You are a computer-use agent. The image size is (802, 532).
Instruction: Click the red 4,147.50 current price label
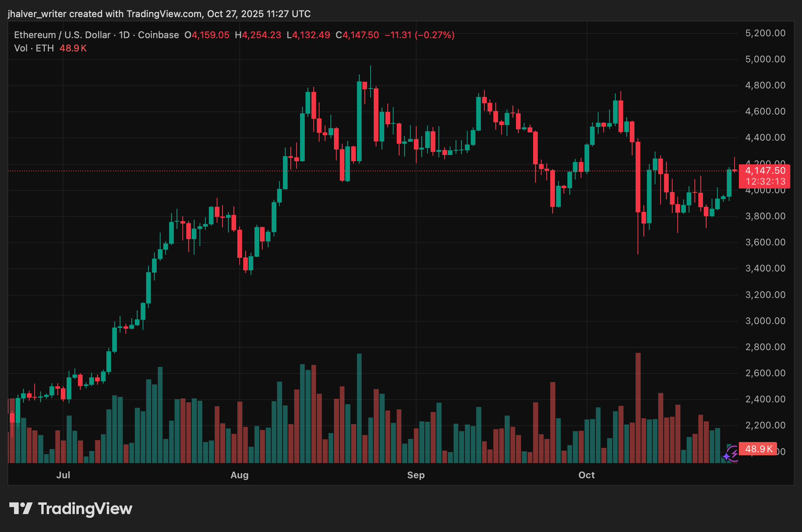pos(765,170)
